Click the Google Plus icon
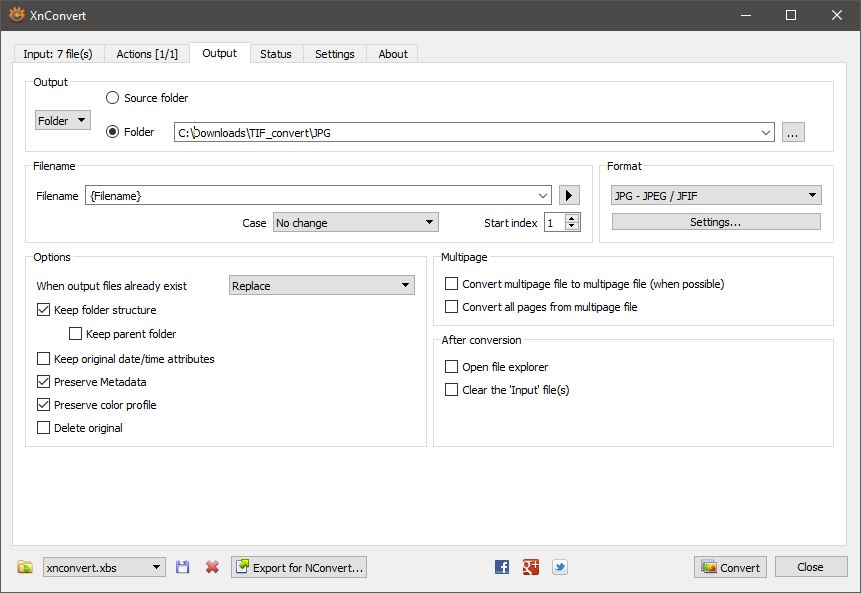The height and width of the screenshot is (593, 861). coord(531,567)
